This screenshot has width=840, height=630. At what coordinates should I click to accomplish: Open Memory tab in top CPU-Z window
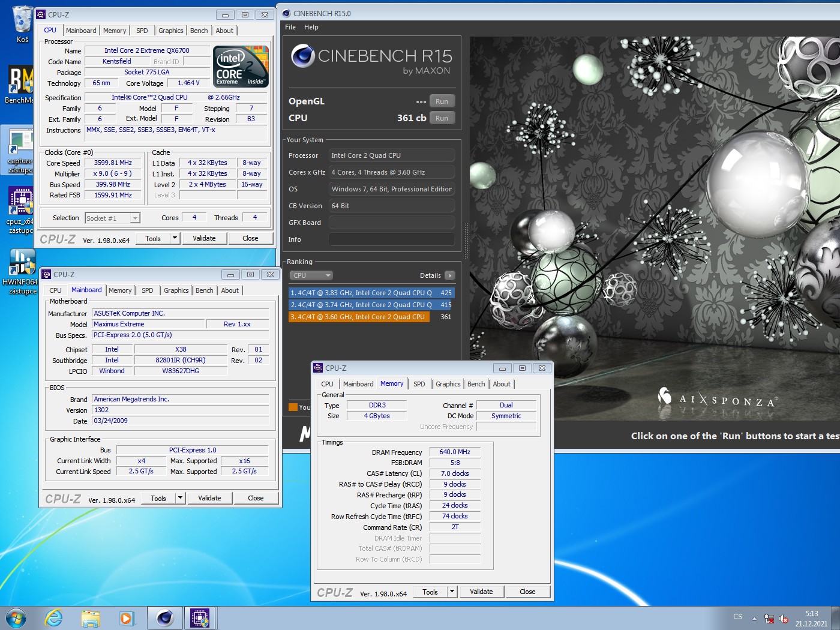tap(115, 31)
